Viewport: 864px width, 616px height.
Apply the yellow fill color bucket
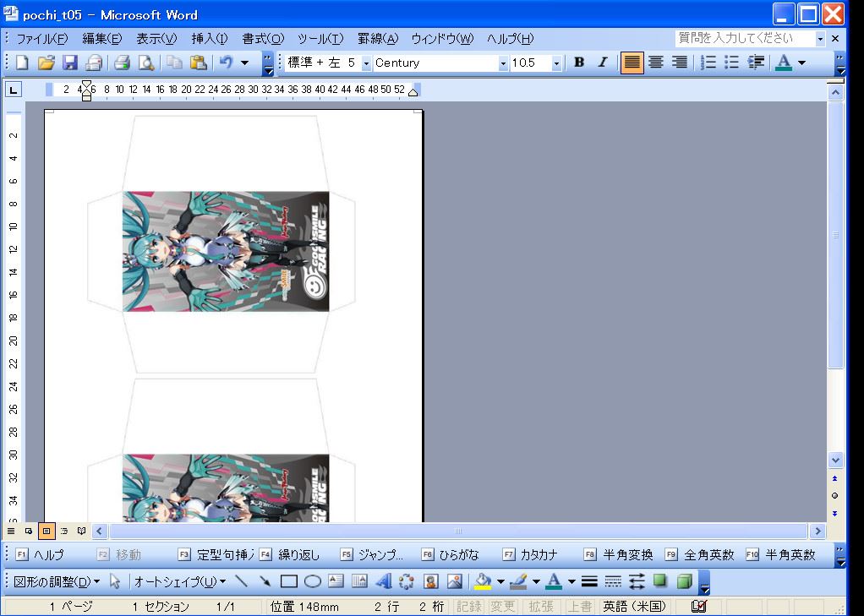pos(484,581)
